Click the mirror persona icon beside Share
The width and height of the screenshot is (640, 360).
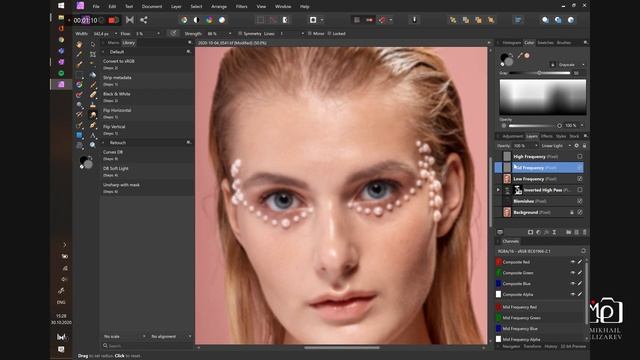[130, 20]
